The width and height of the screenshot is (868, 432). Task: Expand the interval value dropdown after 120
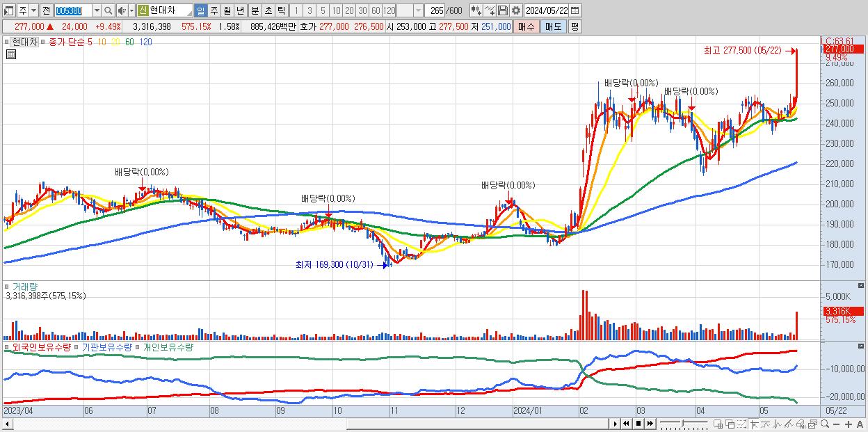[x=418, y=10]
